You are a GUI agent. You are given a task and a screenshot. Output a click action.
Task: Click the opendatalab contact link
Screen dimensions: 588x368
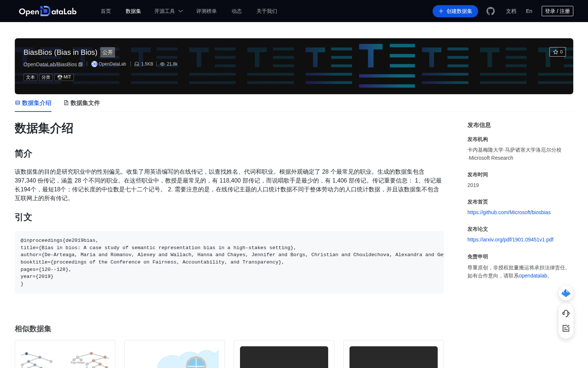tap(533, 276)
